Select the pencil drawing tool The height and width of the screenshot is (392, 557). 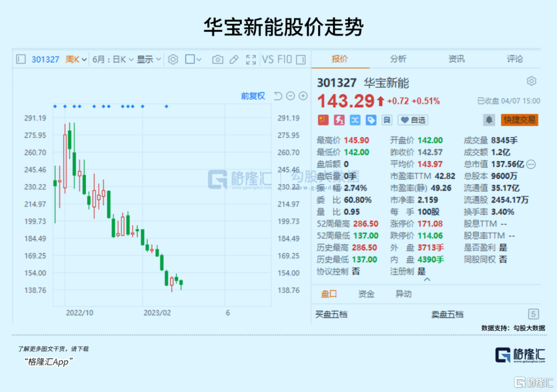coord(234,59)
